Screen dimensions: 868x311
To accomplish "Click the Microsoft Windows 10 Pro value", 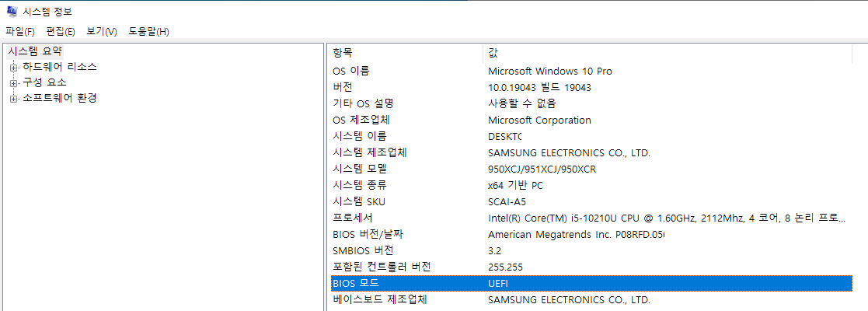I will pos(549,72).
